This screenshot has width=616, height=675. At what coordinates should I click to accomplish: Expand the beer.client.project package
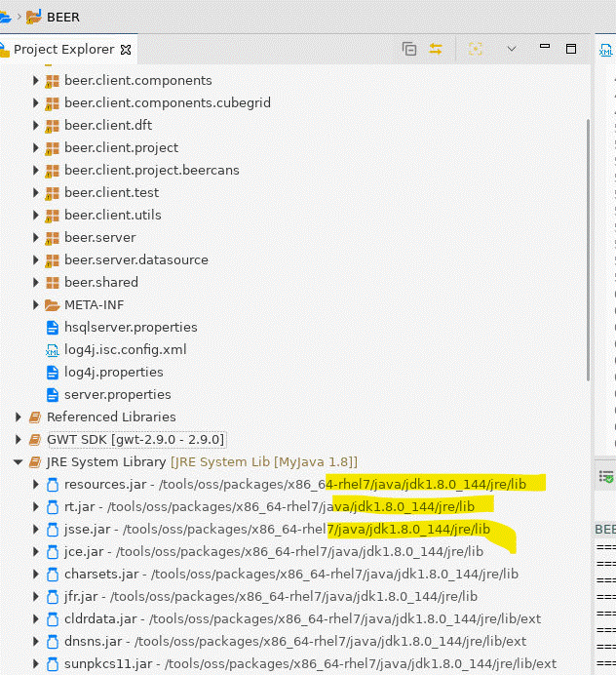pos(36,147)
